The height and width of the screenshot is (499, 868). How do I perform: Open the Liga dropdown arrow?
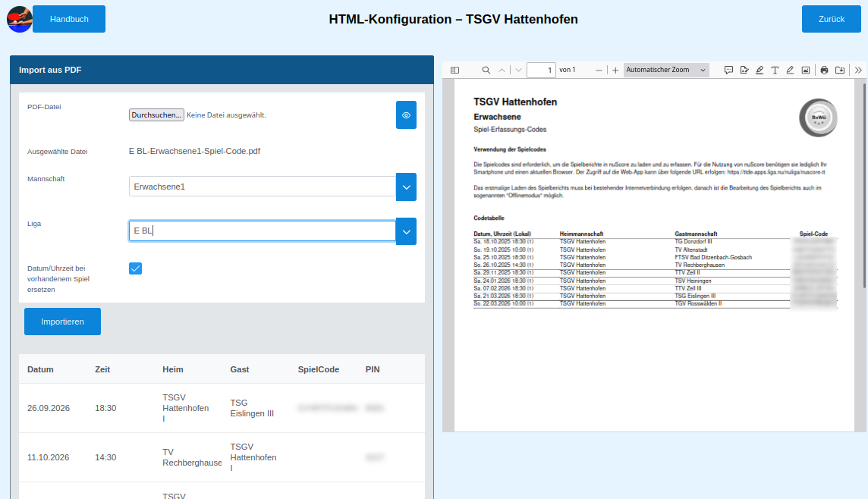click(x=406, y=231)
